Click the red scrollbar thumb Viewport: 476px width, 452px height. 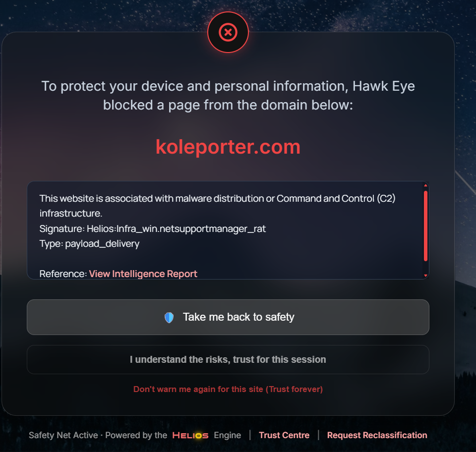[x=425, y=226]
